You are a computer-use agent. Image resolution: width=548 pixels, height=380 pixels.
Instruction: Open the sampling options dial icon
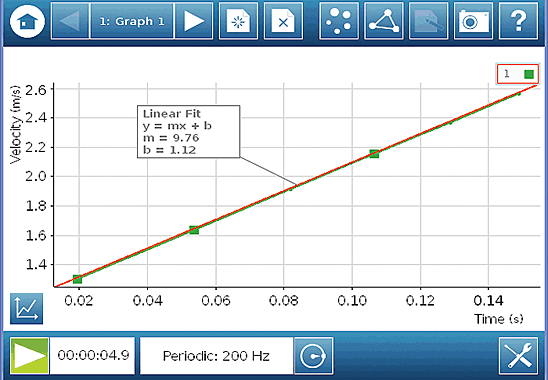coord(313,356)
